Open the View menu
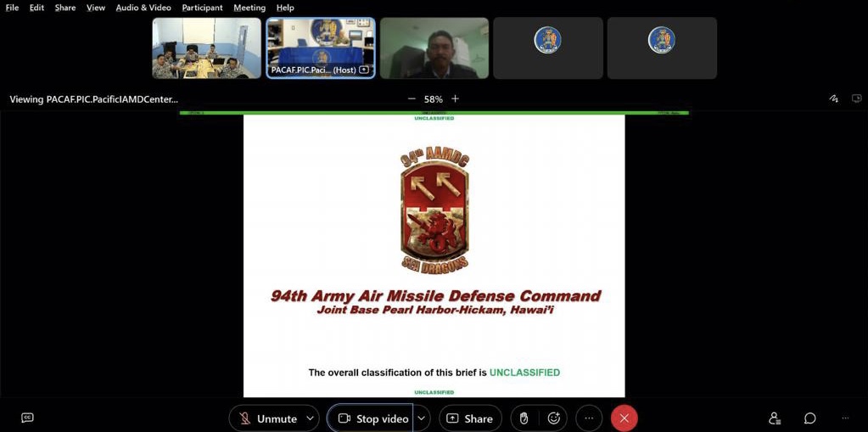This screenshot has height=432, width=868. tap(96, 8)
